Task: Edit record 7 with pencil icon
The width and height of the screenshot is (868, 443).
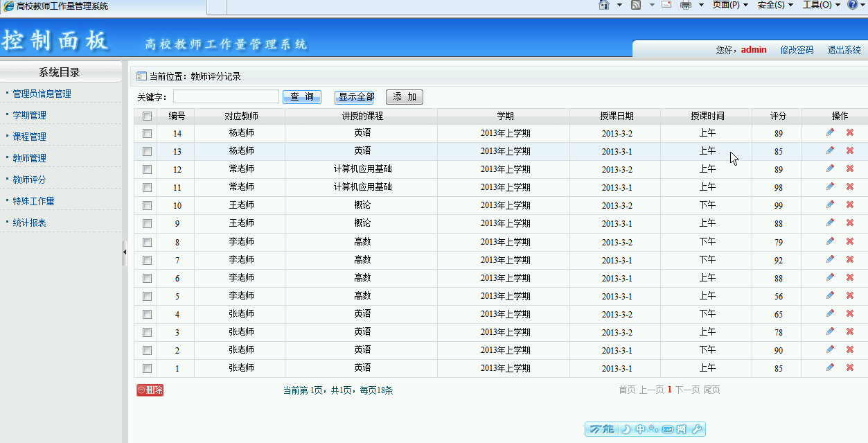Action: coord(830,259)
